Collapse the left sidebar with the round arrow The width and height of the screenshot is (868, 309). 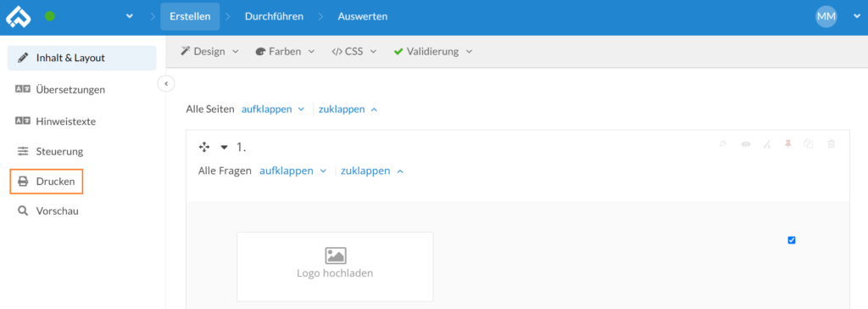[x=166, y=83]
